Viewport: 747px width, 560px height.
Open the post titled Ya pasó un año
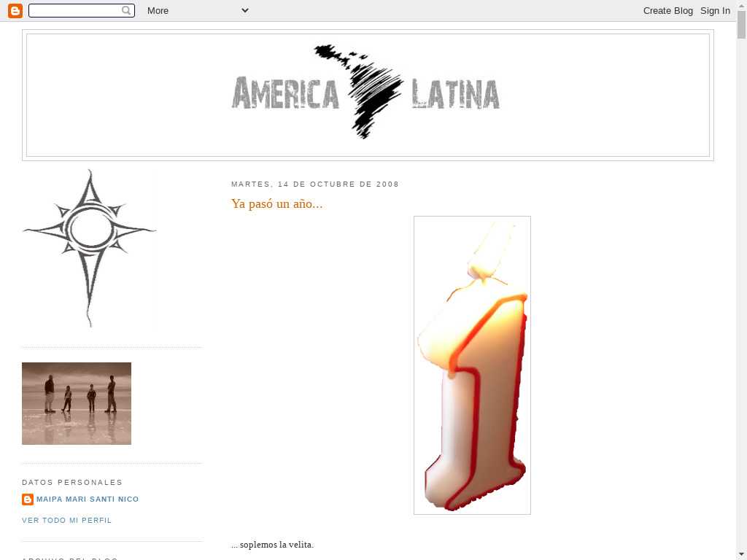(x=276, y=203)
